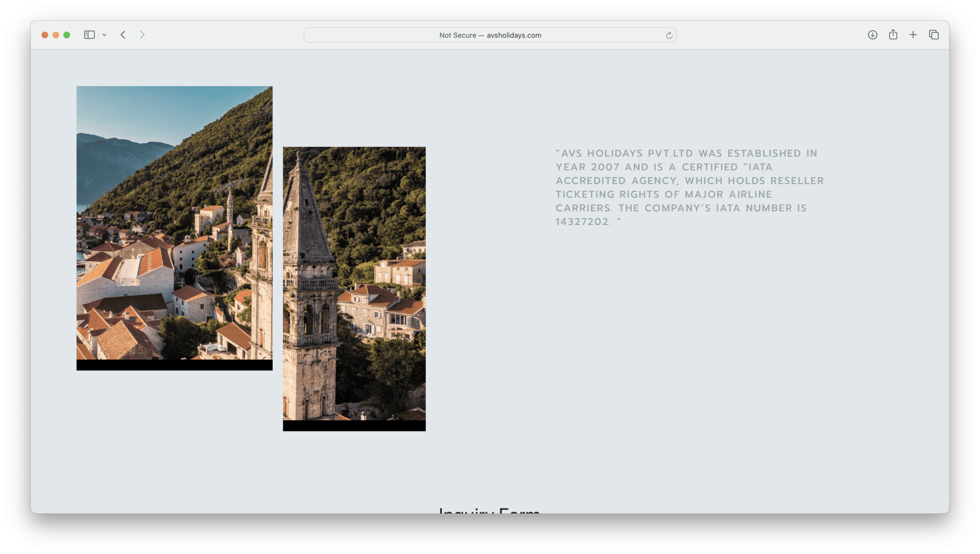Minimize the Safari window
The image size is (980, 554).
click(x=56, y=35)
